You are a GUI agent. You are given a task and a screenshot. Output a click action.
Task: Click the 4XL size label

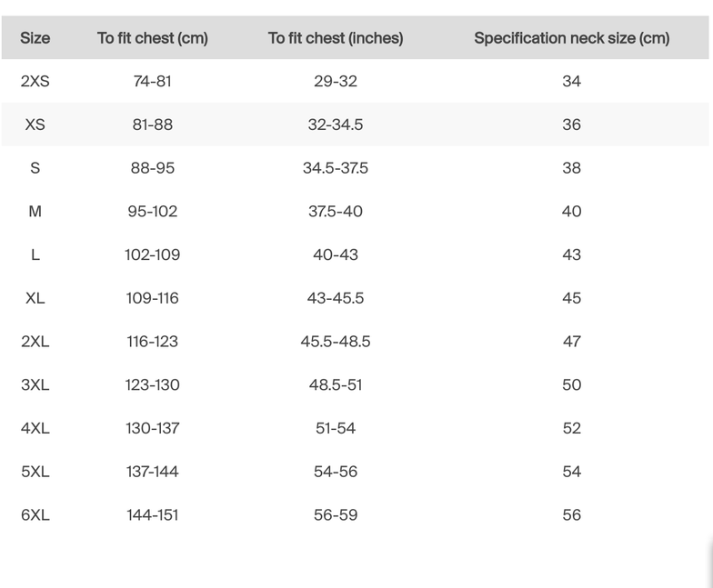(x=35, y=428)
